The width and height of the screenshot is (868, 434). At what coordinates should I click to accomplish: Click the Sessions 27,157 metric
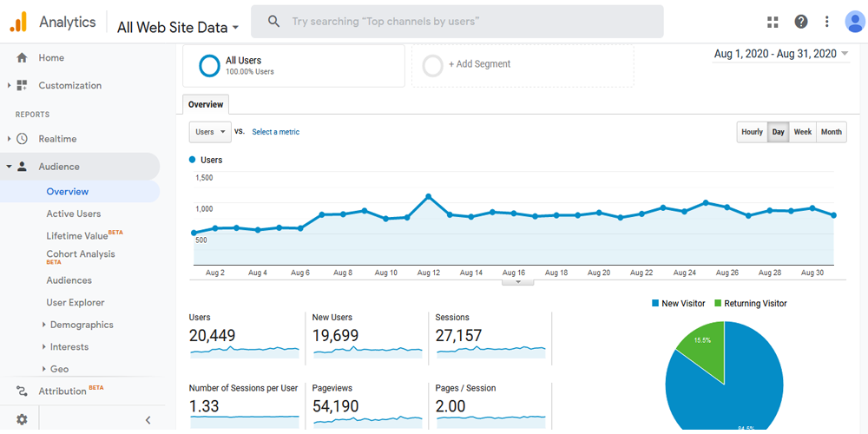pos(458,335)
